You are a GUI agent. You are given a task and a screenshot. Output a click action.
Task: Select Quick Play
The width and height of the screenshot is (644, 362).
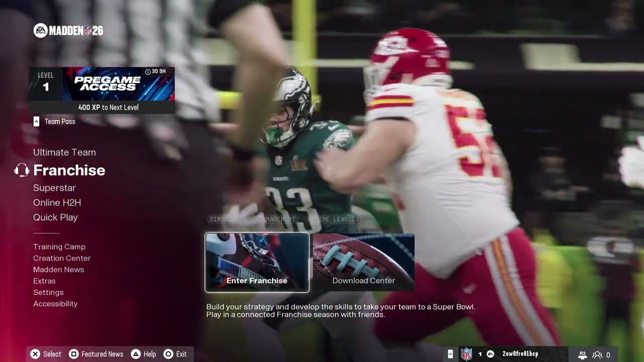55,217
